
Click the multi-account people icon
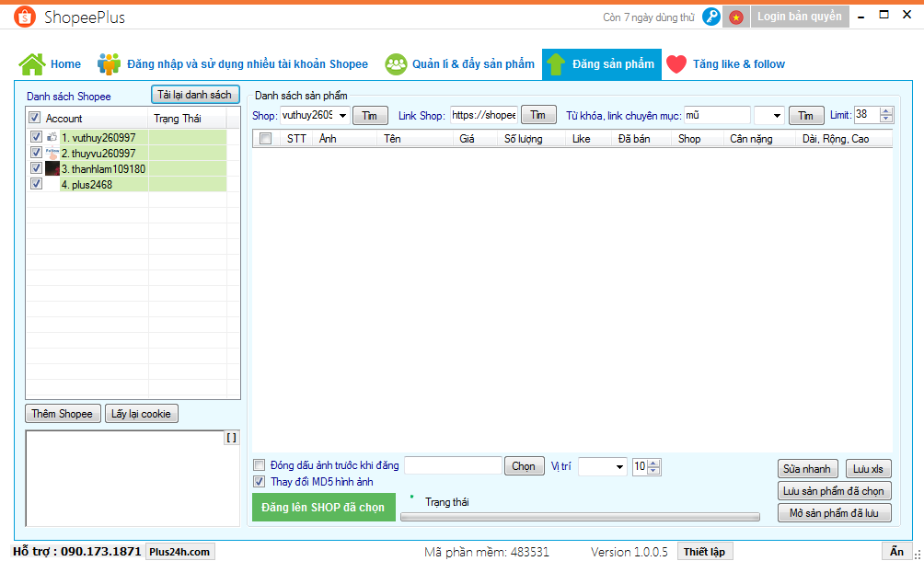(x=110, y=64)
